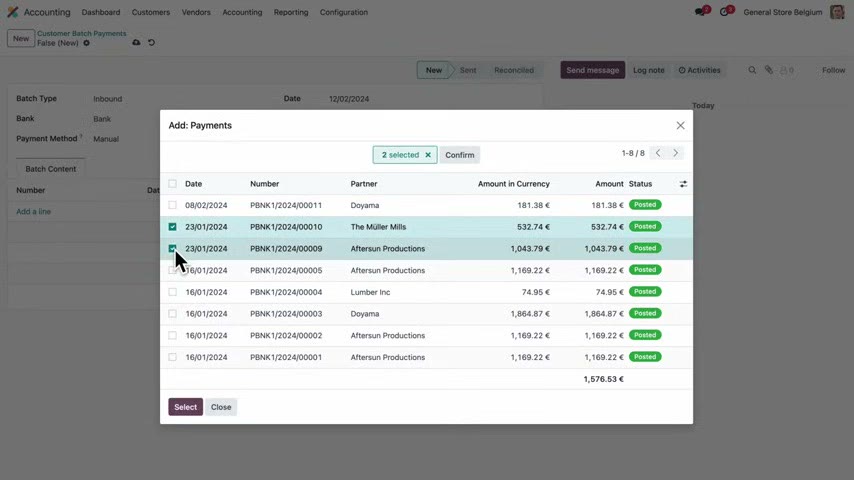Check the PBNK1/2024/00001 payment checkbox
Viewport: 854px width, 480px height.
173,357
